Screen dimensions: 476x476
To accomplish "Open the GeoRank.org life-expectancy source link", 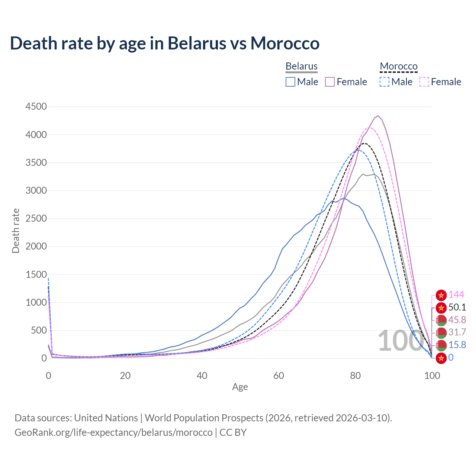I will pos(113,432).
